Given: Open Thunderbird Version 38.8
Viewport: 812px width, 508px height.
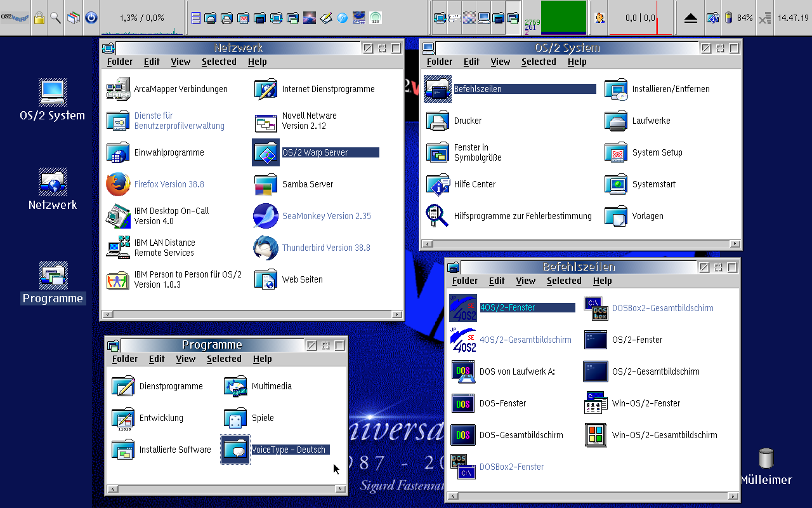Looking at the screenshot, I should tap(266, 248).
